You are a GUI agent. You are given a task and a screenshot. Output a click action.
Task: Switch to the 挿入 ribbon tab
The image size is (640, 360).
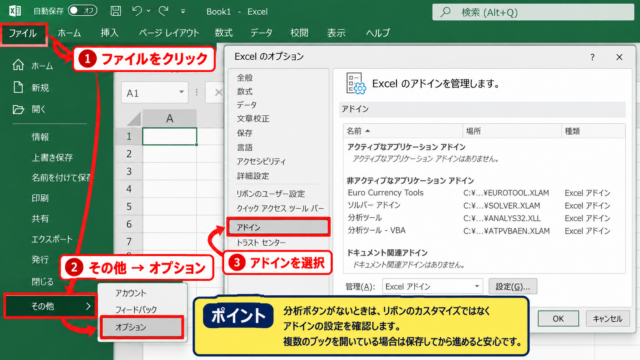[109, 33]
